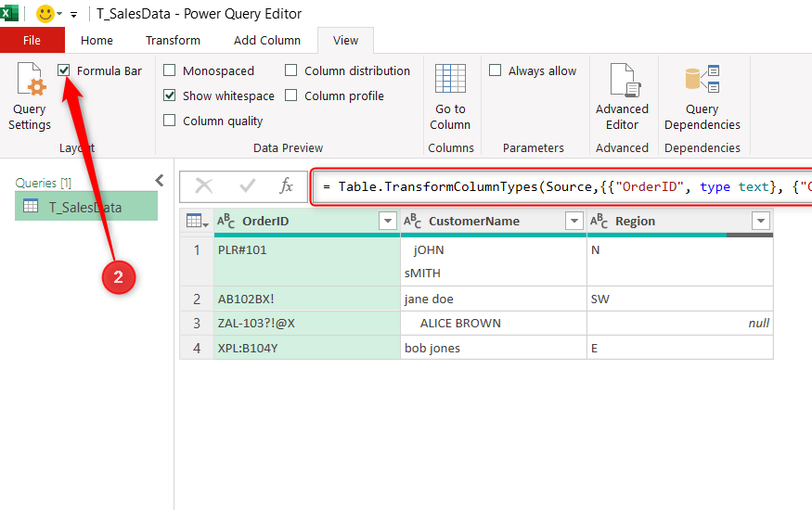Click the OrderID ABC data type icon

point(226,222)
